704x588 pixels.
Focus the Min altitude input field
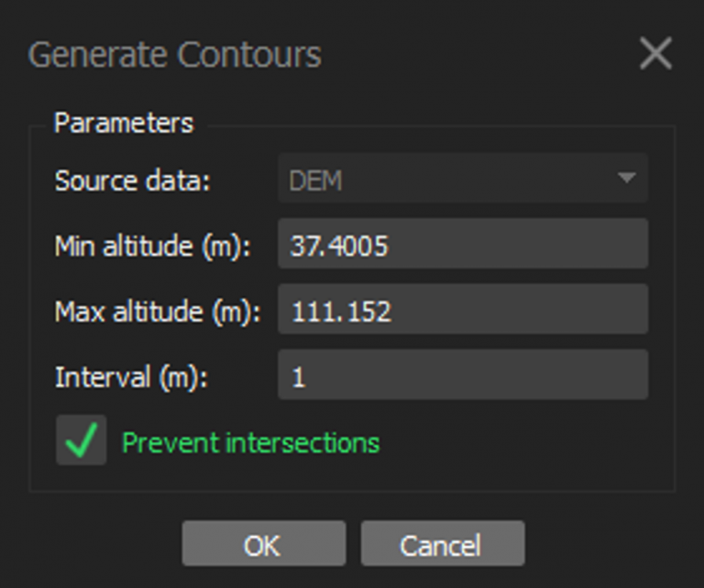(x=463, y=245)
